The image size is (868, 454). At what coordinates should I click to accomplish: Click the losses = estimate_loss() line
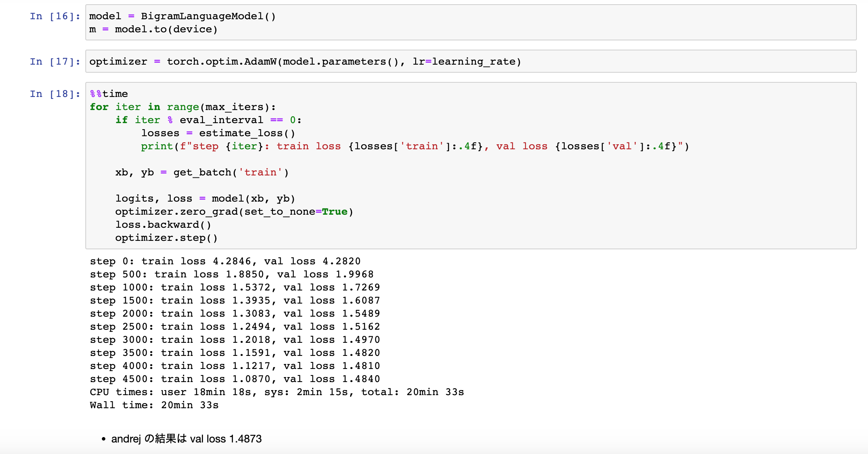pos(218,133)
